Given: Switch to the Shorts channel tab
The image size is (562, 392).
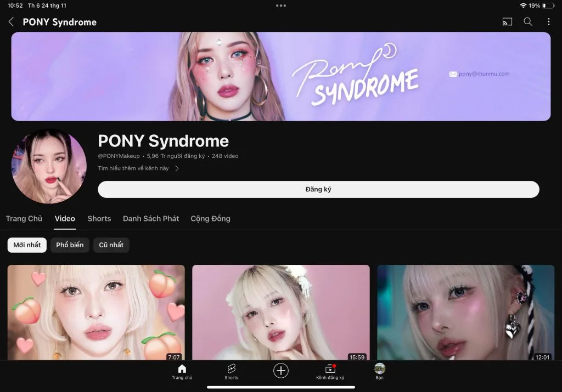Looking at the screenshot, I should click(x=99, y=218).
